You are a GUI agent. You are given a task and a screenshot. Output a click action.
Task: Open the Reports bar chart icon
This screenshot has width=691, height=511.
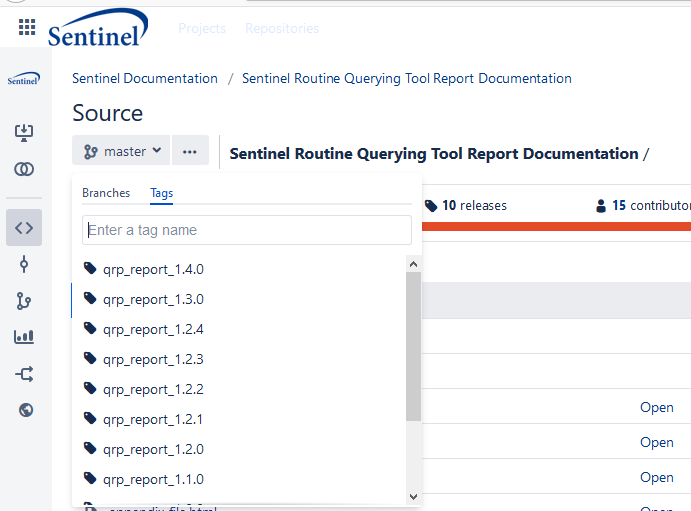point(24,337)
